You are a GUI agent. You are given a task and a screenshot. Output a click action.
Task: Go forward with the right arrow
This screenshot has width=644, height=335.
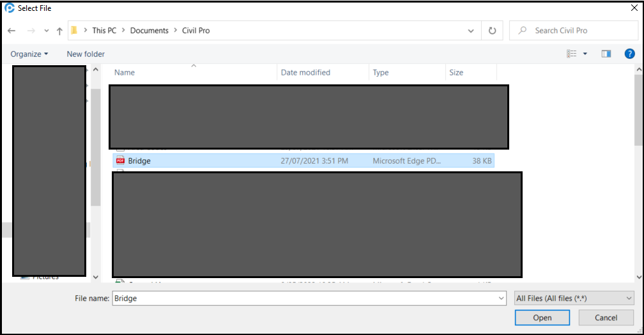click(31, 31)
